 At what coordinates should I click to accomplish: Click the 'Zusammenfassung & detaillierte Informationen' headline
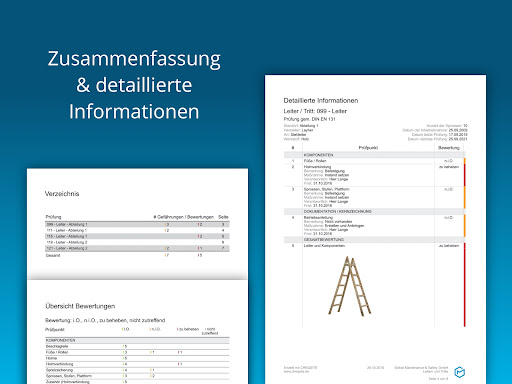(134, 85)
